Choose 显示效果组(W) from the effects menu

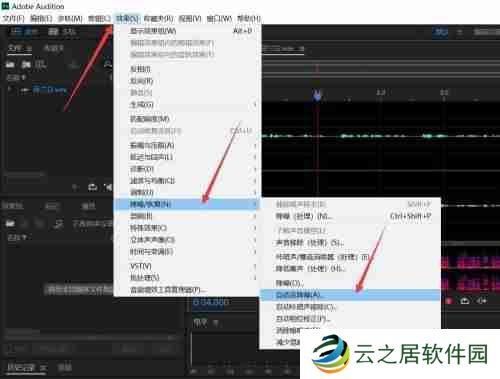[x=187, y=31]
